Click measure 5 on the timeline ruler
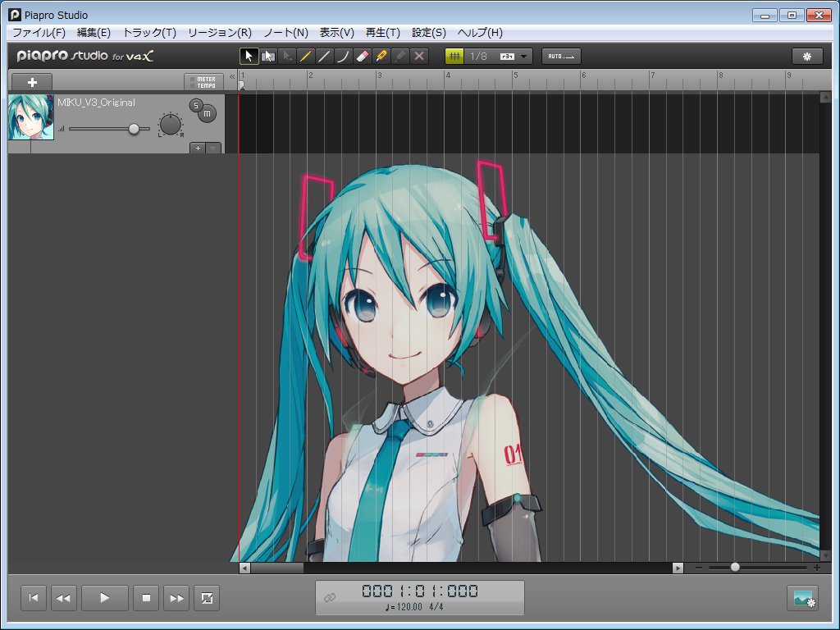The width and height of the screenshot is (840, 630). pyautogui.click(x=515, y=75)
